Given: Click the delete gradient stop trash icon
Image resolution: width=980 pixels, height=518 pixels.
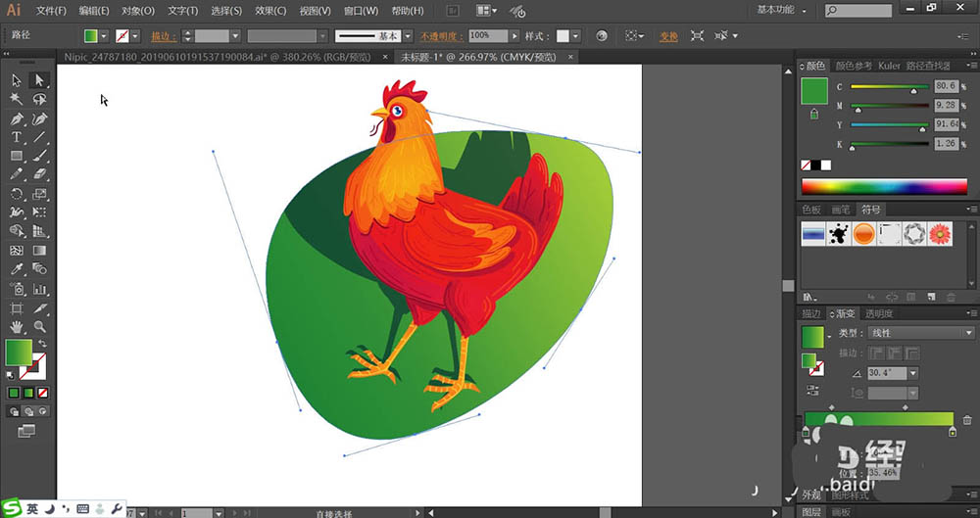Looking at the screenshot, I should (x=967, y=420).
